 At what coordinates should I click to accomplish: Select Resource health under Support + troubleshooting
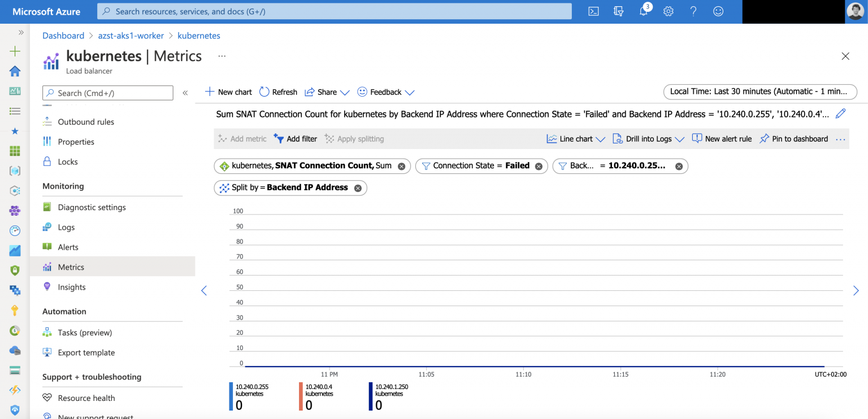coord(86,398)
